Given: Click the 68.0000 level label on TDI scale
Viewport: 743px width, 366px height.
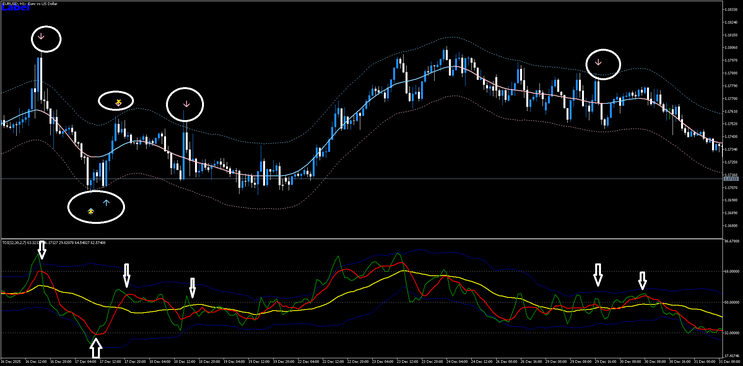Looking at the screenshot, I should [732, 272].
